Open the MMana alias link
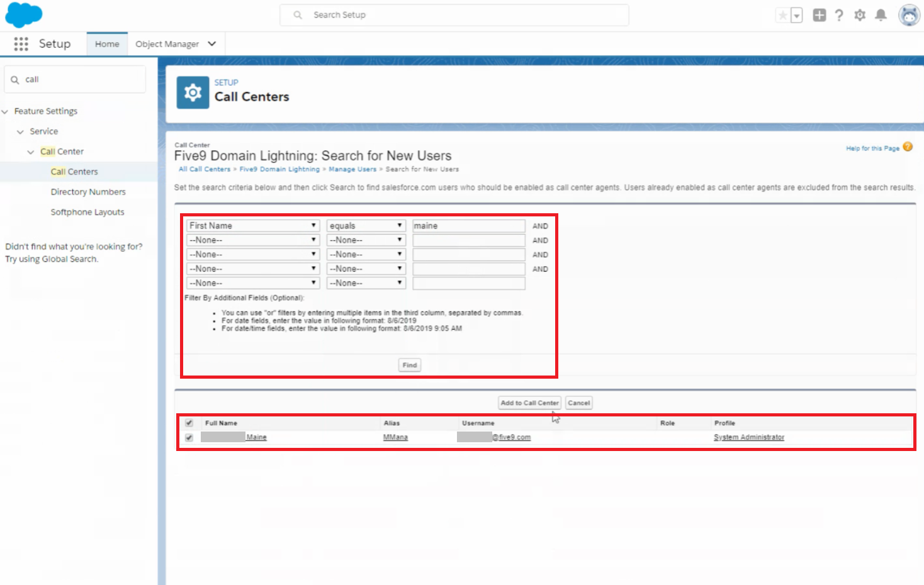924x585 pixels. click(x=395, y=437)
